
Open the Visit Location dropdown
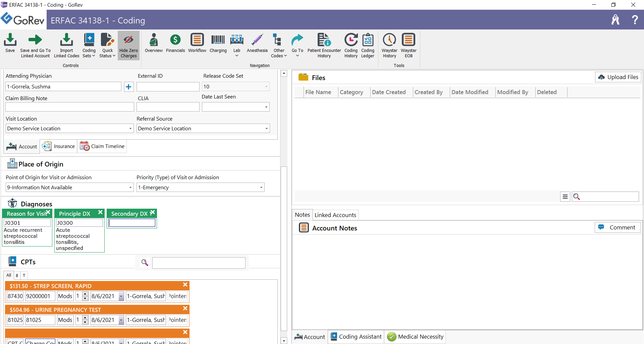pos(130,129)
